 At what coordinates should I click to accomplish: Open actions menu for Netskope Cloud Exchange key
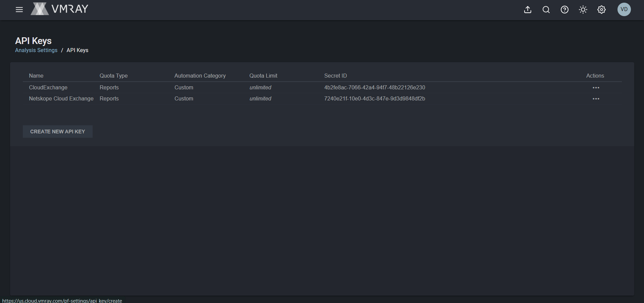596,99
